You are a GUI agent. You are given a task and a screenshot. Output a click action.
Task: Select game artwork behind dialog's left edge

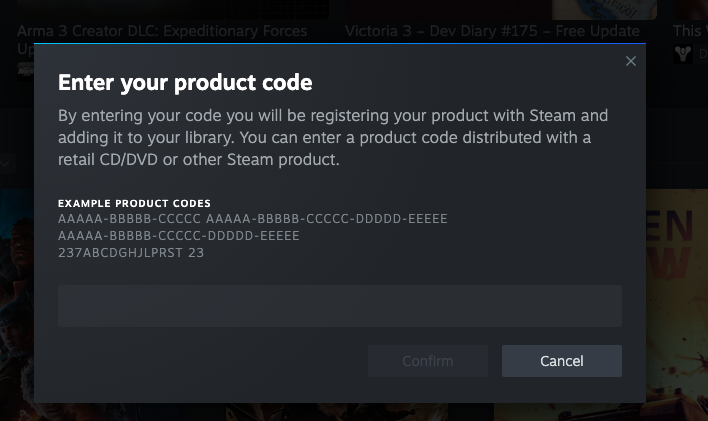16,280
